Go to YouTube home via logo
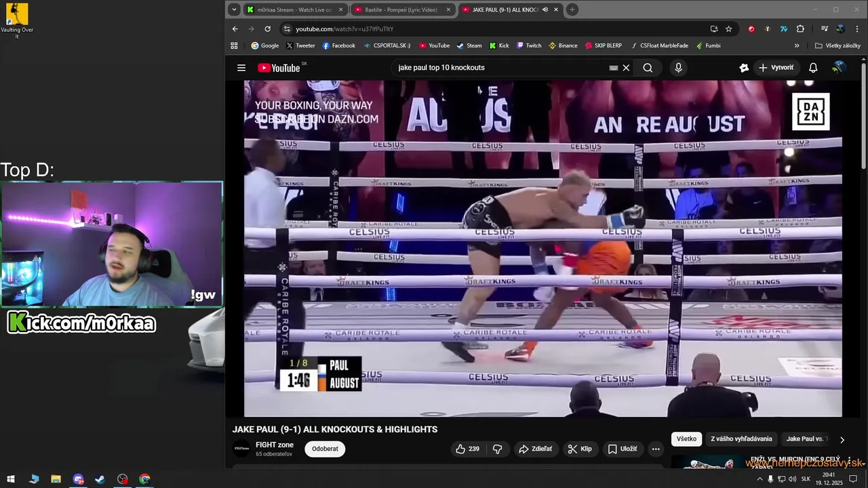Image resolution: width=868 pixels, height=488 pixels. click(279, 68)
